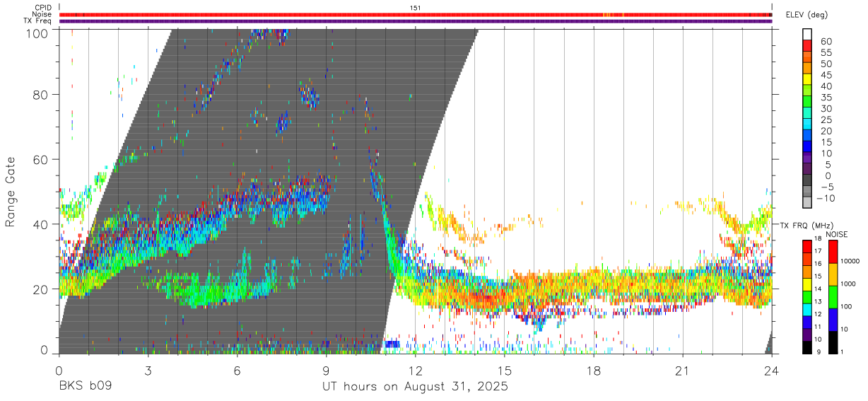
Task: Click the UT hours on August 31, 2025 title
Action: click(416, 388)
